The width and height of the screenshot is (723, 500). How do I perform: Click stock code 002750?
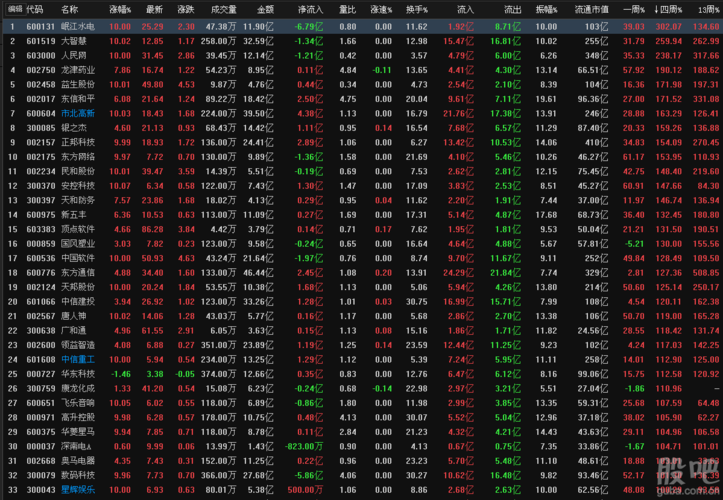click(41, 70)
